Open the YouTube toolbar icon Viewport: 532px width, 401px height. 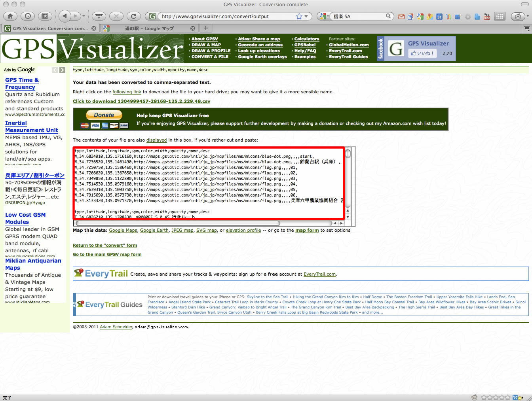tap(487, 17)
